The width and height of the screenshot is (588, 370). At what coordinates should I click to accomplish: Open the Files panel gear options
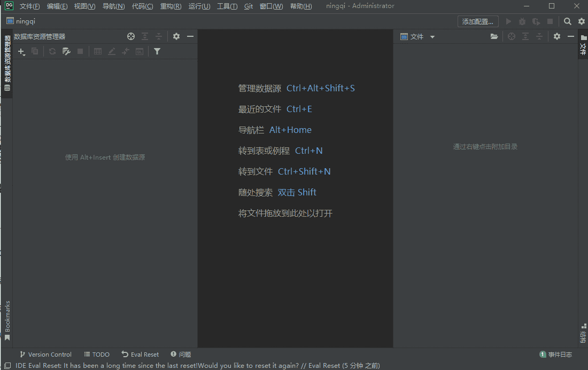click(x=557, y=37)
